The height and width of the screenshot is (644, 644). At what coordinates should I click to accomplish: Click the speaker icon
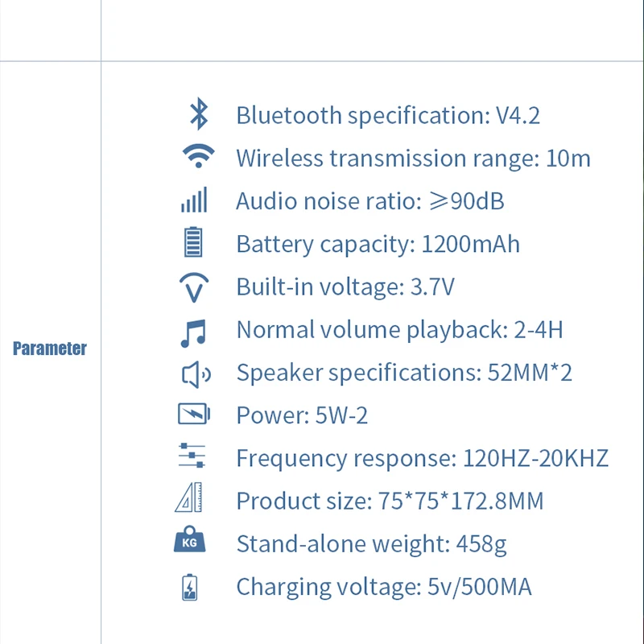tap(194, 374)
